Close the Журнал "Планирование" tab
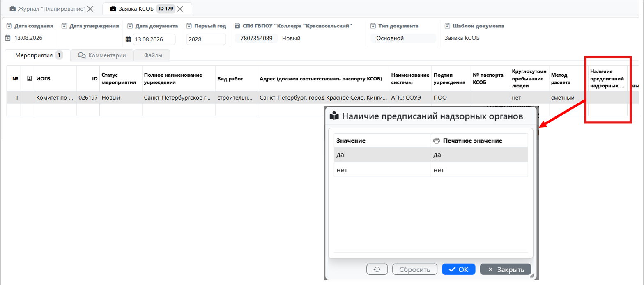Viewport: 644px width, 285px height. [90, 9]
